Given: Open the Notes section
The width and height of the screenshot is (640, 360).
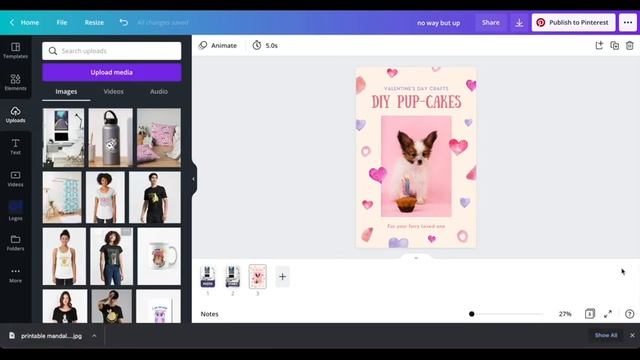Looking at the screenshot, I should coord(209,314).
